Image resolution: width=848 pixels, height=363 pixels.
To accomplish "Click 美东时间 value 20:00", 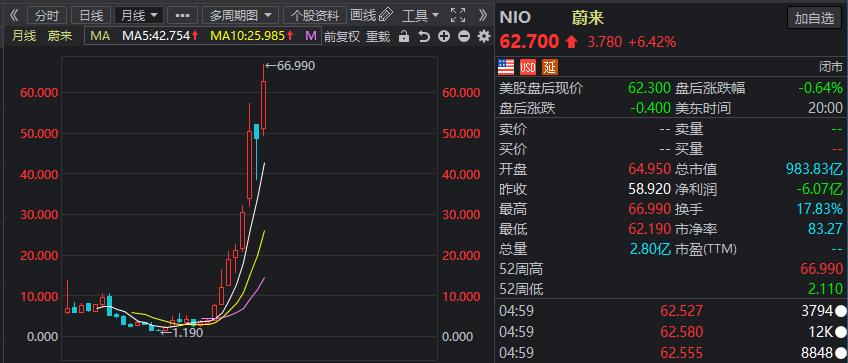I will (x=825, y=108).
